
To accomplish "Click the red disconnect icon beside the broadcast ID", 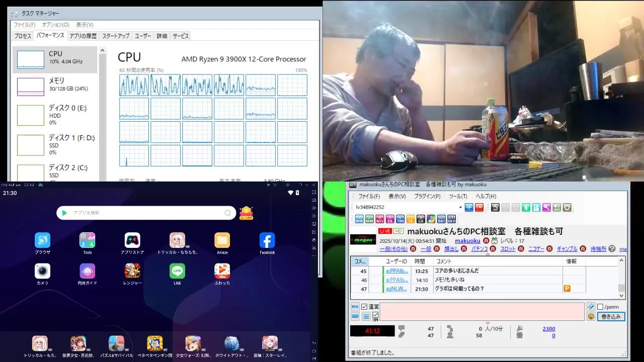I will (x=479, y=207).
